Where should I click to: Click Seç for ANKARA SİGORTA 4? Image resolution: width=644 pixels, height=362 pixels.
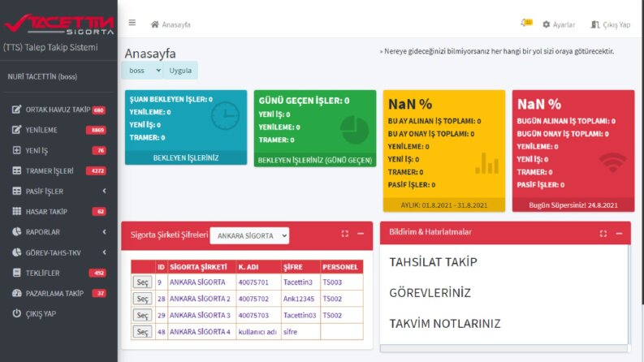tap(142, 332)
